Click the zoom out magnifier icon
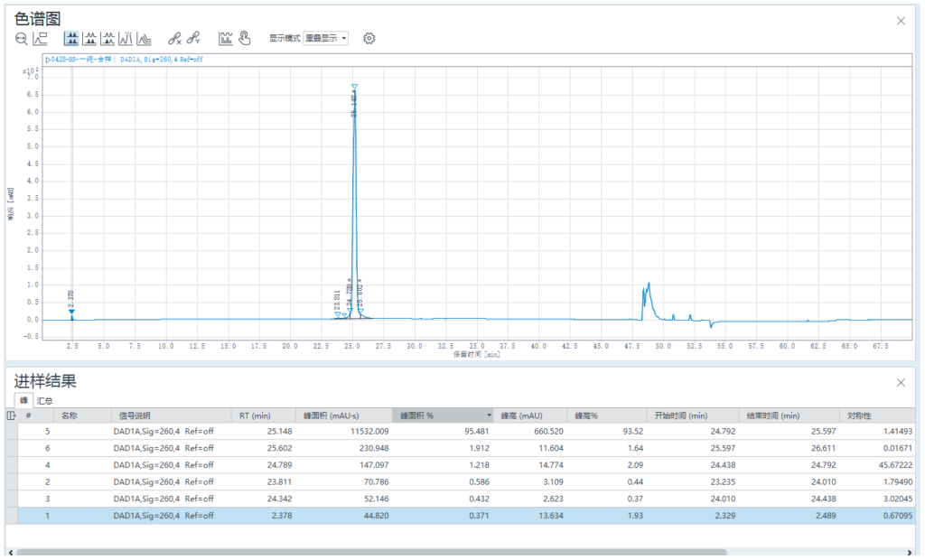Viewport: 925px width, 560px height. tap(22, 39)
